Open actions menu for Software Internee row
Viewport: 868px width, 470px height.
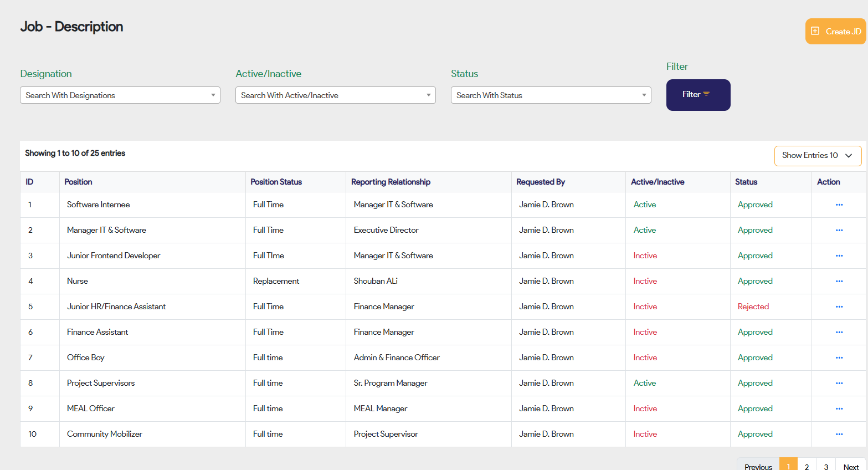tap(839, 205)
